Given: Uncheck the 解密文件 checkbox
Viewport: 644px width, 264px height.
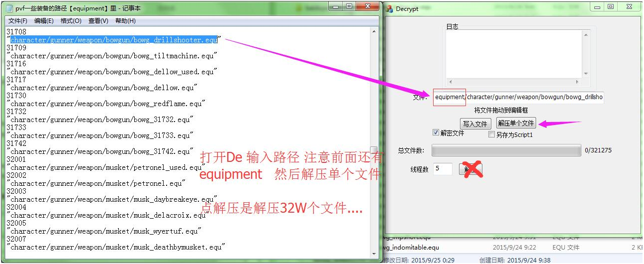Looking at the screenshot, I should [436, 133].
